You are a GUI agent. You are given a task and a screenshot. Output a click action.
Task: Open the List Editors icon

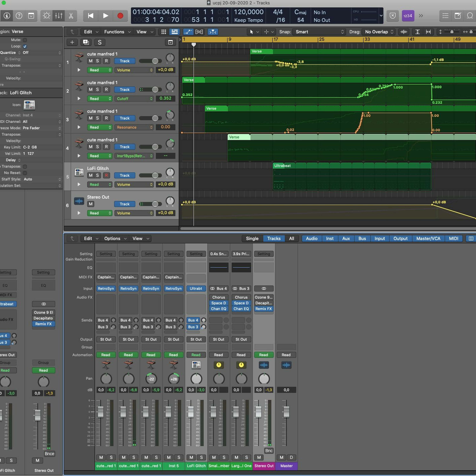[445, 16]
